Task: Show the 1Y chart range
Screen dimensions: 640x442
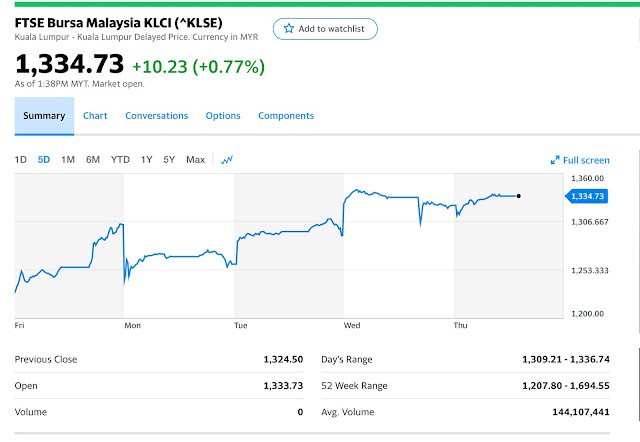Action: 147,160
